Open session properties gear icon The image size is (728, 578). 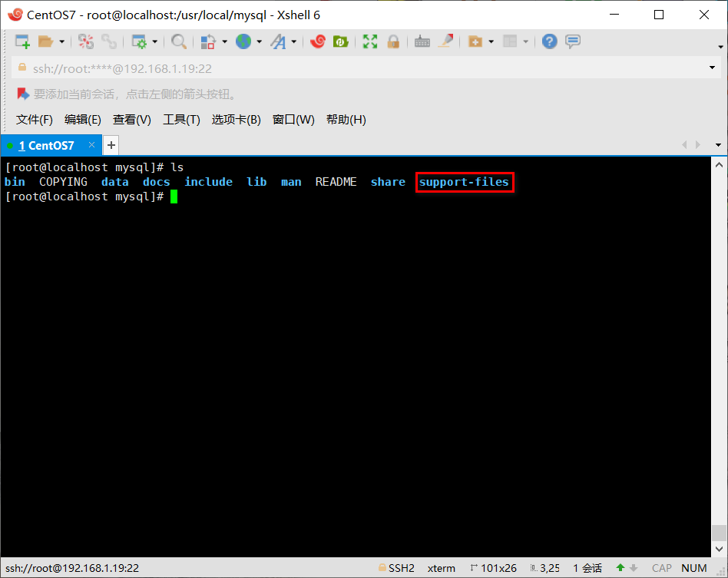139,41
